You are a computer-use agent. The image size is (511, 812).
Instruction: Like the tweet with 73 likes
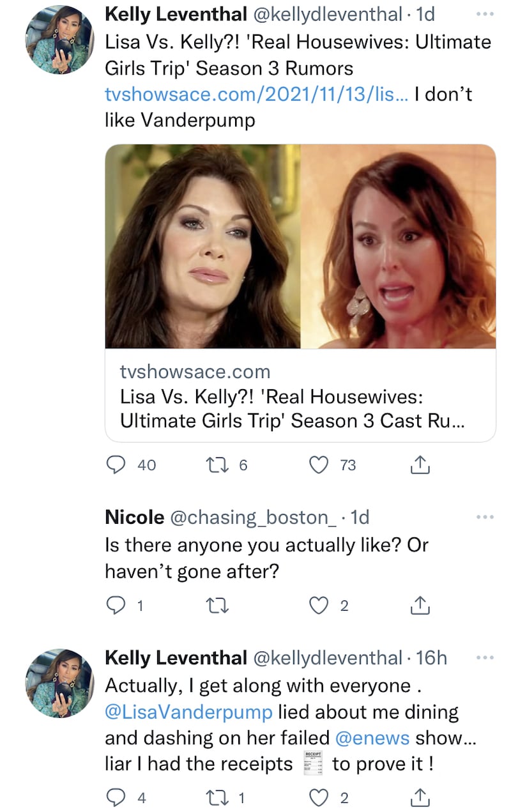(318, 466)
